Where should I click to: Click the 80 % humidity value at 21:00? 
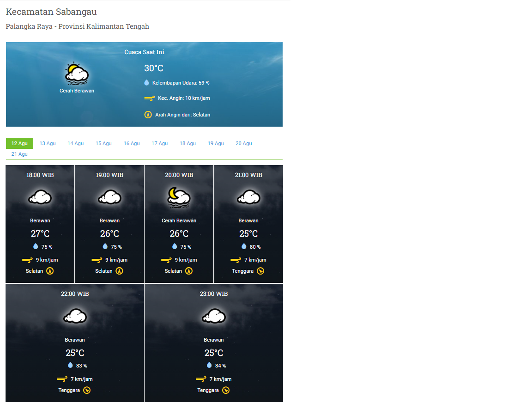tap(255, 247)
